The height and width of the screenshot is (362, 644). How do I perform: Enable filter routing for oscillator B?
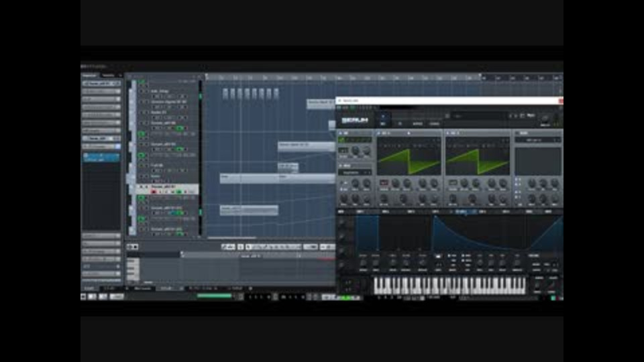(517, 185)
